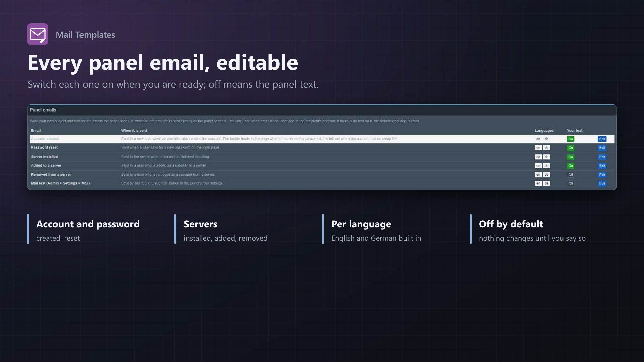Open Edit for the Mail test email

click(x=602, y=183)
